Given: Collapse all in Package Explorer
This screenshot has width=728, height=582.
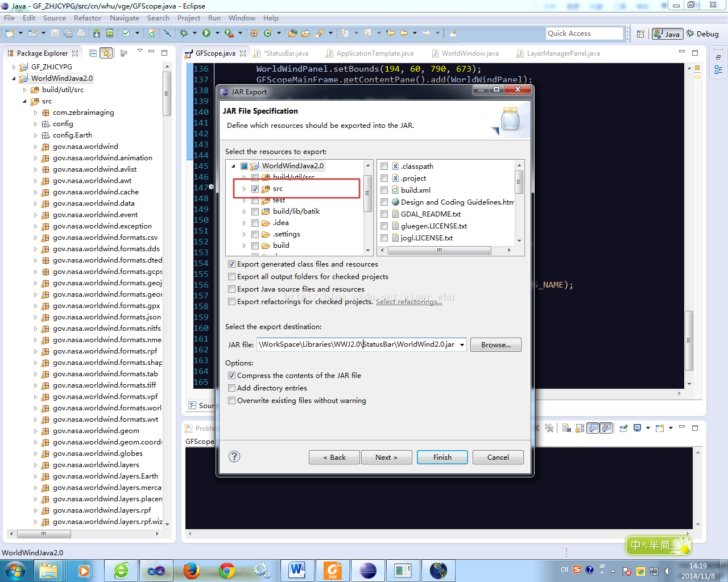Looking at the screenshot, I should [93, 53].
